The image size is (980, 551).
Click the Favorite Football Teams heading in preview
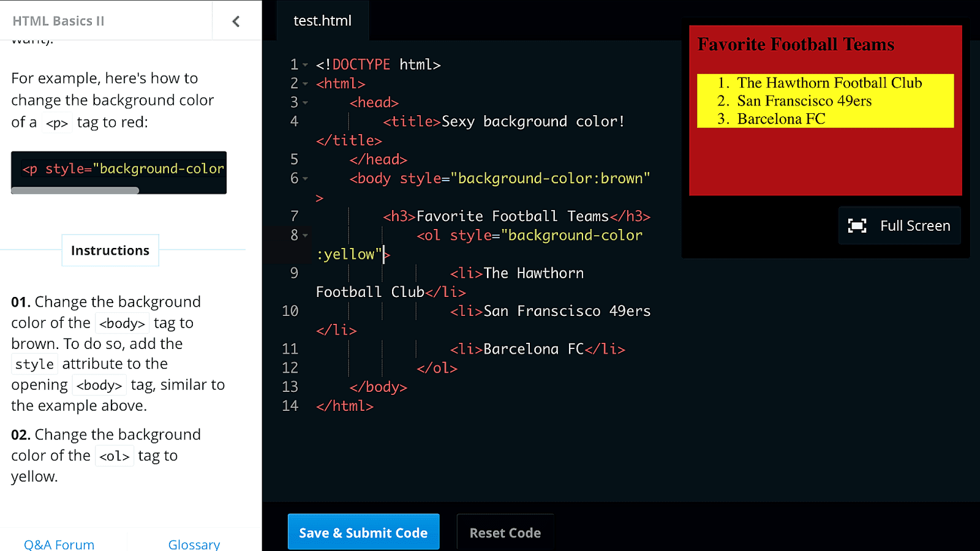[795, 44]
